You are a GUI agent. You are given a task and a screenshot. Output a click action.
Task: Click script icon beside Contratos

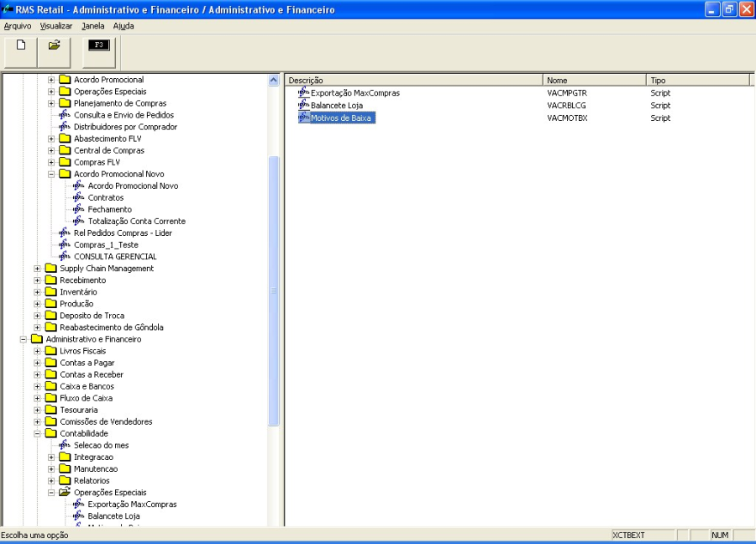click(x=78, y=197)
